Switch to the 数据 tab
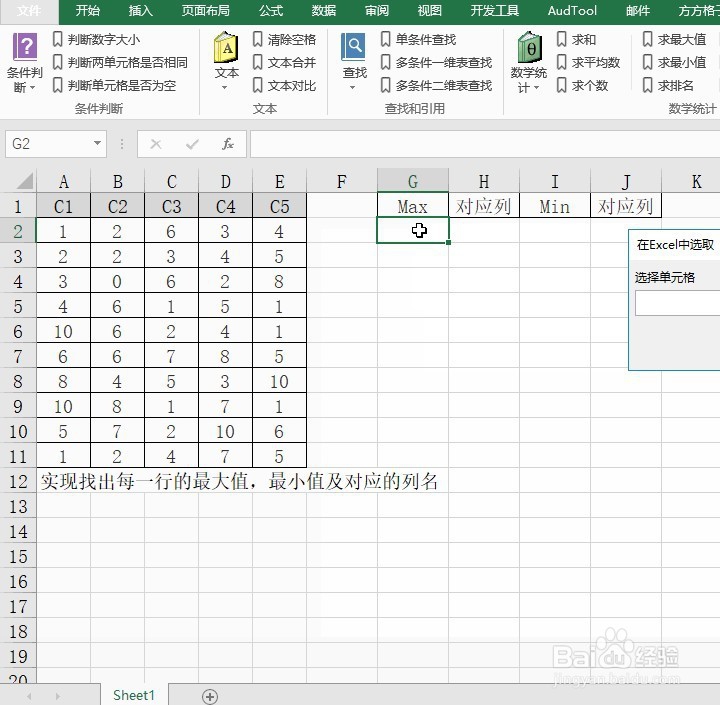This screenshot has width=720, height=705. pyautogui.click(x=324, y=11)
